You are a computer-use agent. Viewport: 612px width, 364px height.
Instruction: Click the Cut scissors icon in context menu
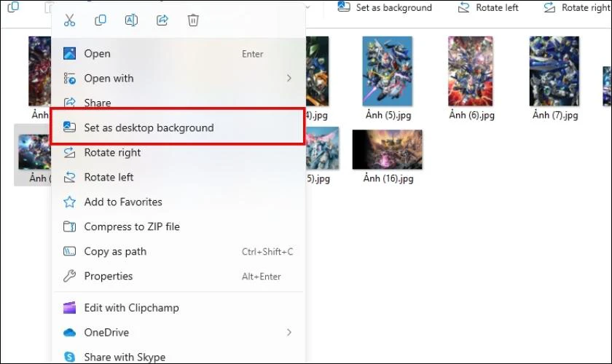point(69,20)
